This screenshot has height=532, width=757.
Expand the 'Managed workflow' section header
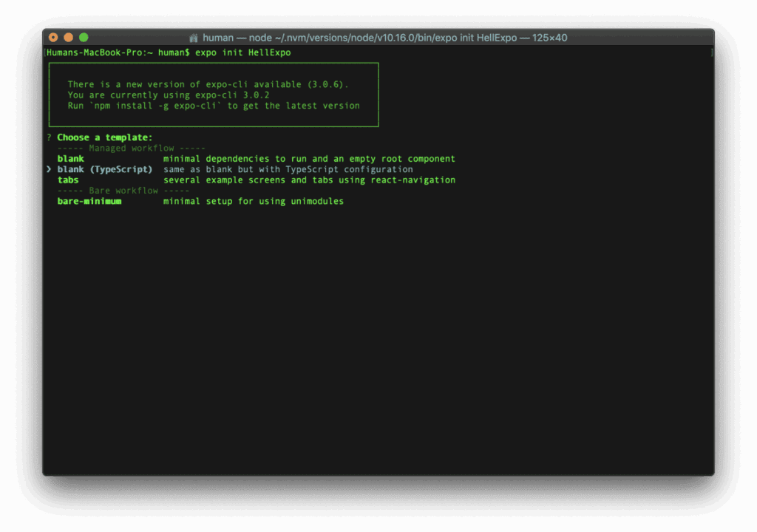pos(130,148)
